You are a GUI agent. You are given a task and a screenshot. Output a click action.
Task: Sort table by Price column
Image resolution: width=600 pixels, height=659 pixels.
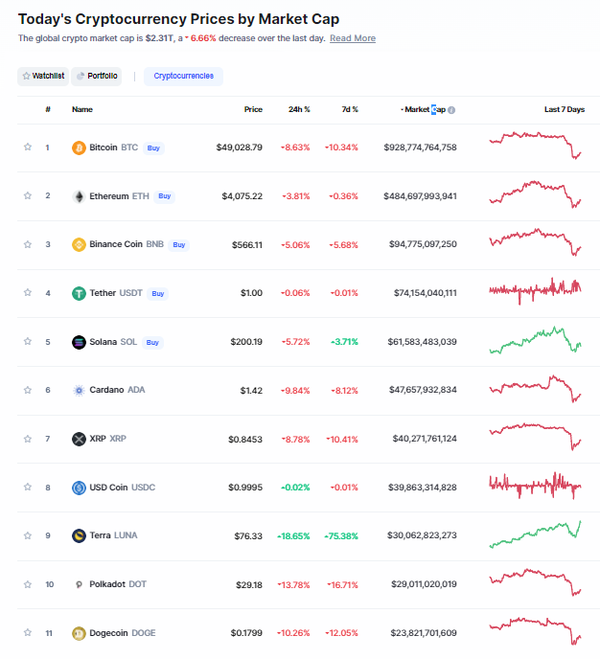[253, 109]
